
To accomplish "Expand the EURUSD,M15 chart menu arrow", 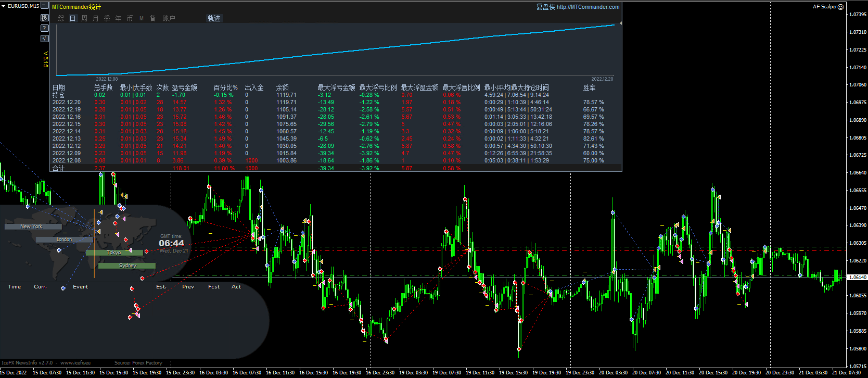I will point(4,6).
